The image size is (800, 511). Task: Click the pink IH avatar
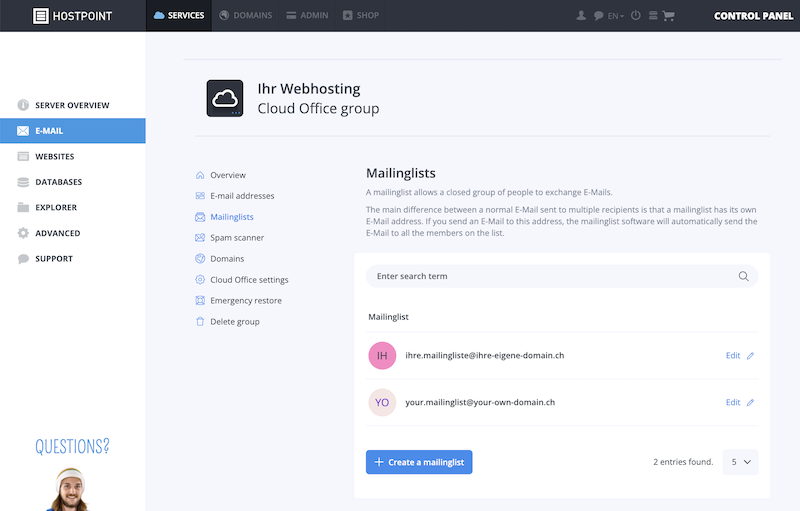point(382,355)
